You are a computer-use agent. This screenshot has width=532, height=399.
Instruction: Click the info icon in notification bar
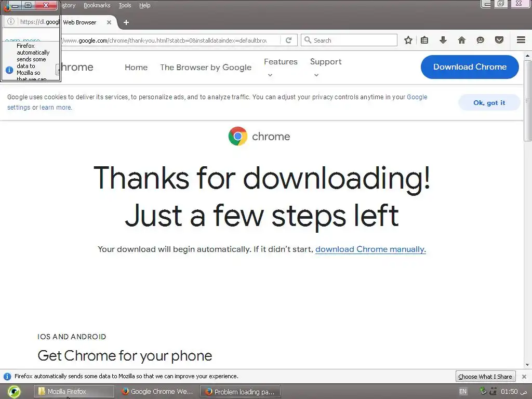coord(7,377)
